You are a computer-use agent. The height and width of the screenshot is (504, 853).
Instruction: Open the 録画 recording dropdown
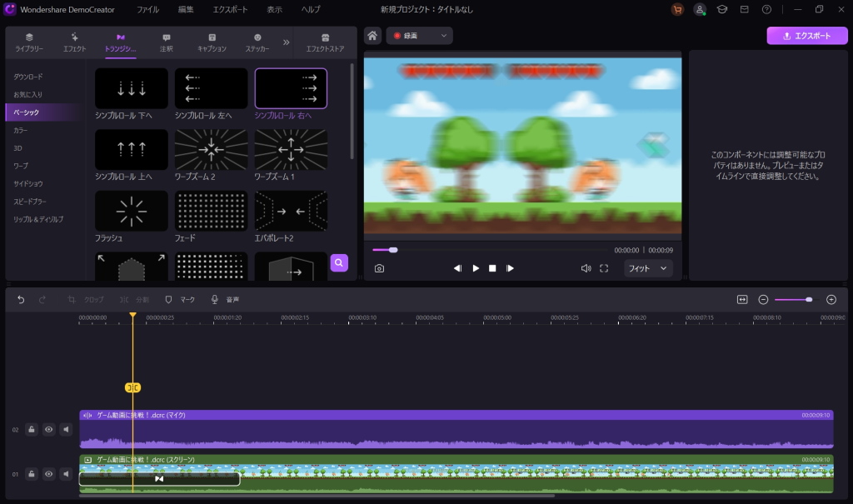(420, 36)
